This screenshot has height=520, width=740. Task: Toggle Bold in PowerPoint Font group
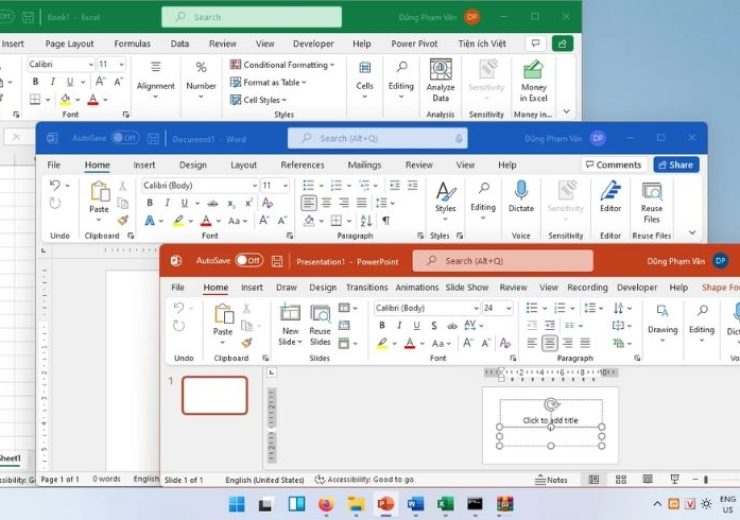coord(382,325)
